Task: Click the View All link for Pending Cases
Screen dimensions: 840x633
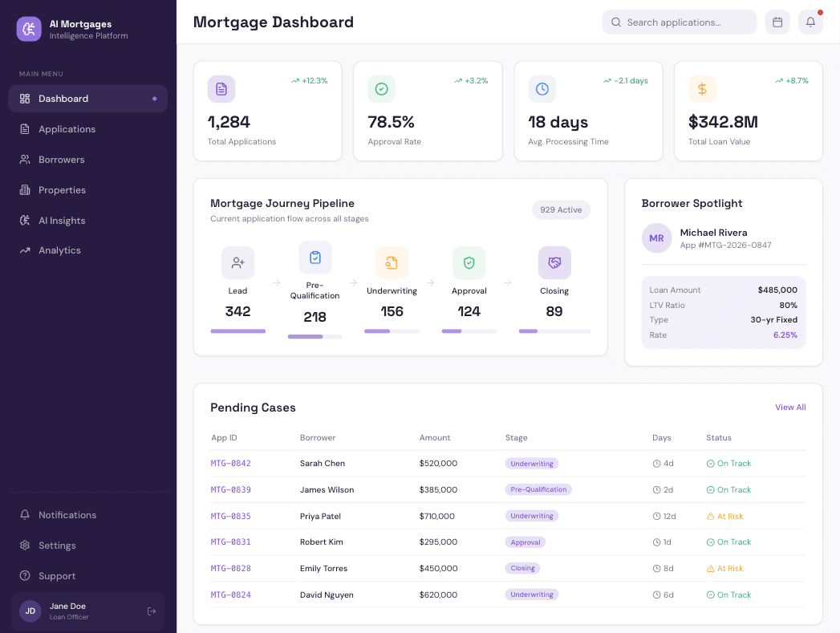Action: coord(790,407)
